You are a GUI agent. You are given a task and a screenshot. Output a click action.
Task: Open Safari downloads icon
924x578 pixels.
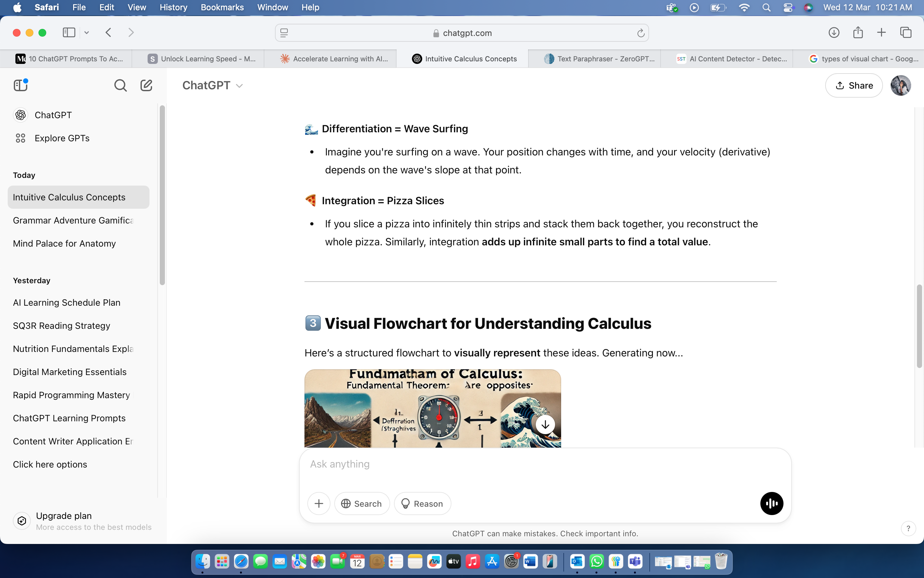point(834,32)
